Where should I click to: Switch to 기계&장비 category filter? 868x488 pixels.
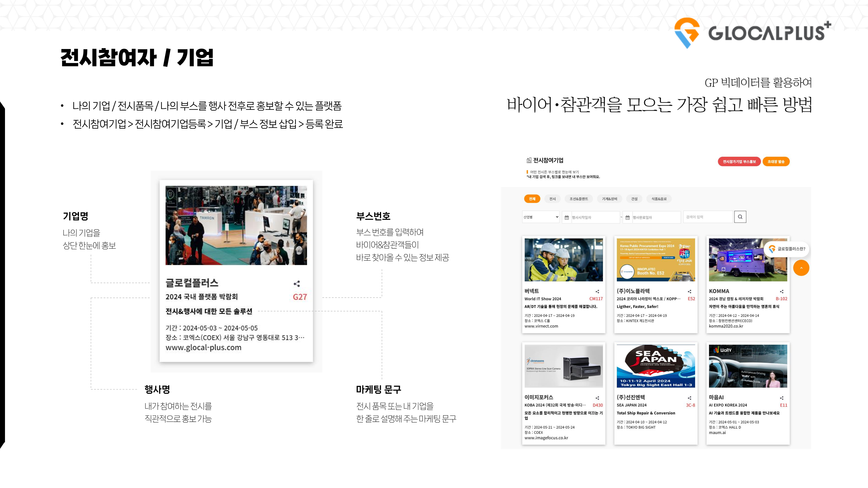pos(609,199)
